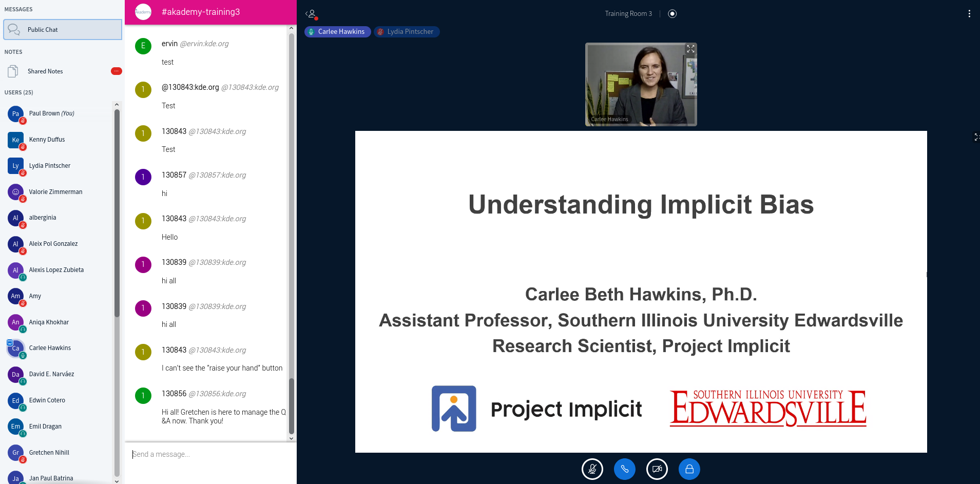This screenshot has height=484, width=980.
Task: Click Valorie Zimmerman's smiley avatar
Action: [16, 192]
